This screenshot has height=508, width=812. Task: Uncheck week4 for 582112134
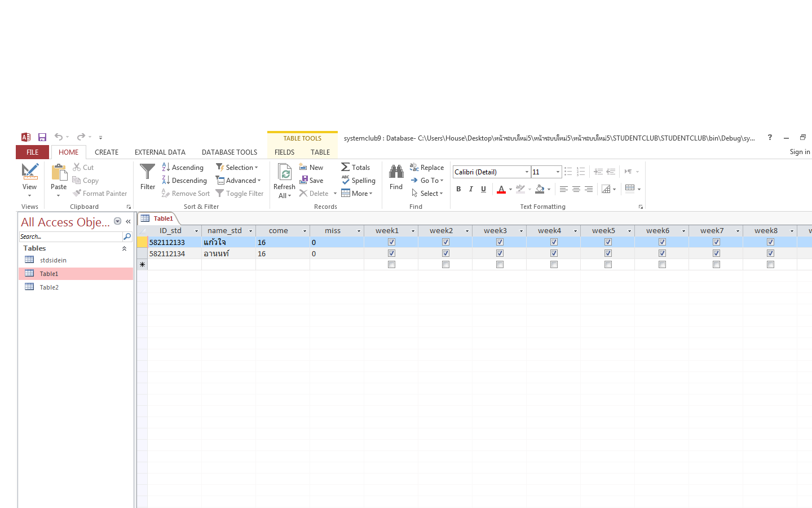(554, 253)
